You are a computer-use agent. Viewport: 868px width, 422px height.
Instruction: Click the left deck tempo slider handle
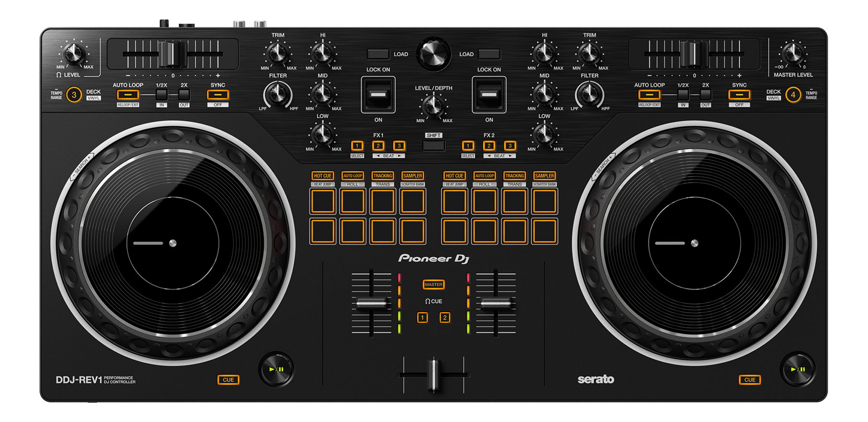pos(173,54)
